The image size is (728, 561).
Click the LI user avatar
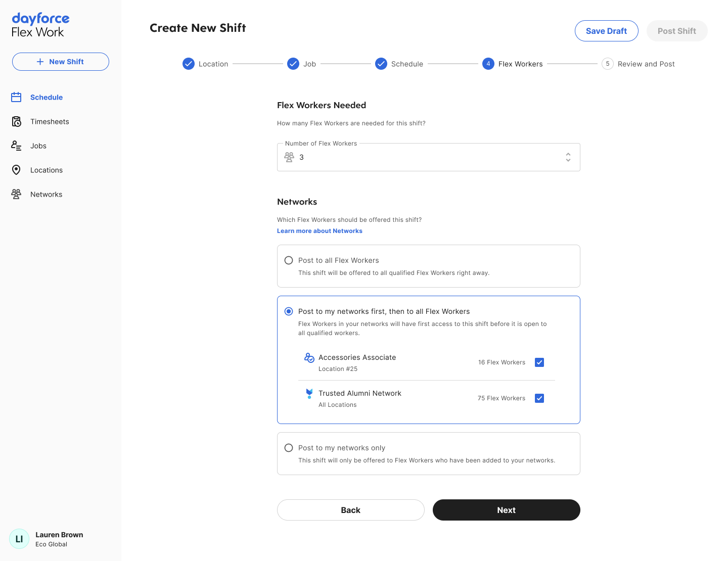tap(19, 539)
